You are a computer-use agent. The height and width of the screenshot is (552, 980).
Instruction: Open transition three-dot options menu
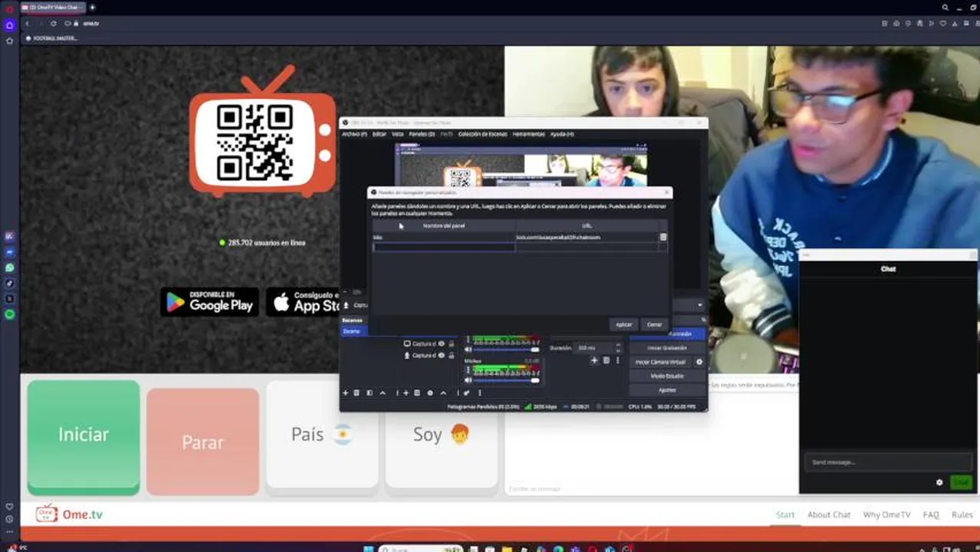[x=617, y=360]
